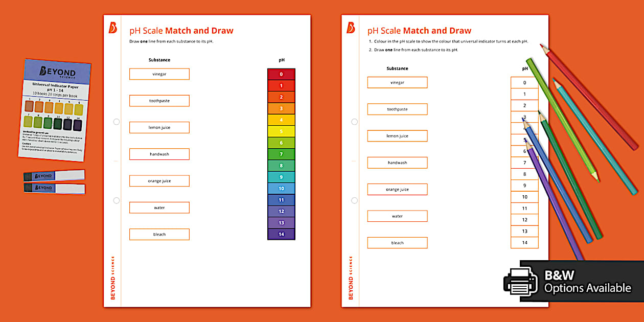The width and height of the screenshot is (644, 322).
Task: Click the top hole-punch circle on the left page
Action: pos(116,122)
